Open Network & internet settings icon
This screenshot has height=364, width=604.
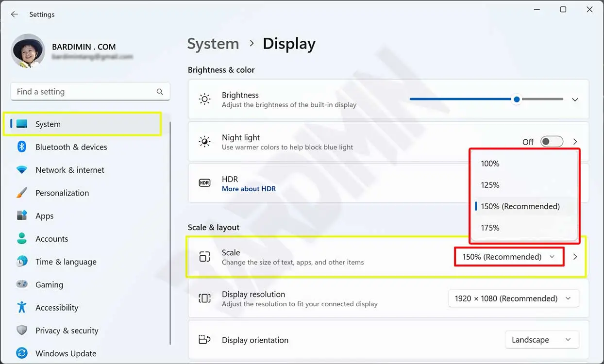22,170
